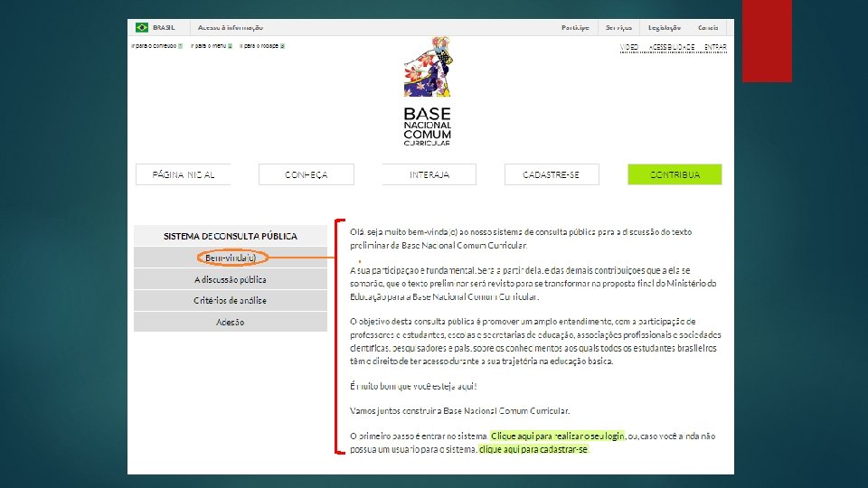Go to PÁGINA INICIAL
This screenshot has height=488, width=868.
pyautogui.click(x=184, y=174)
